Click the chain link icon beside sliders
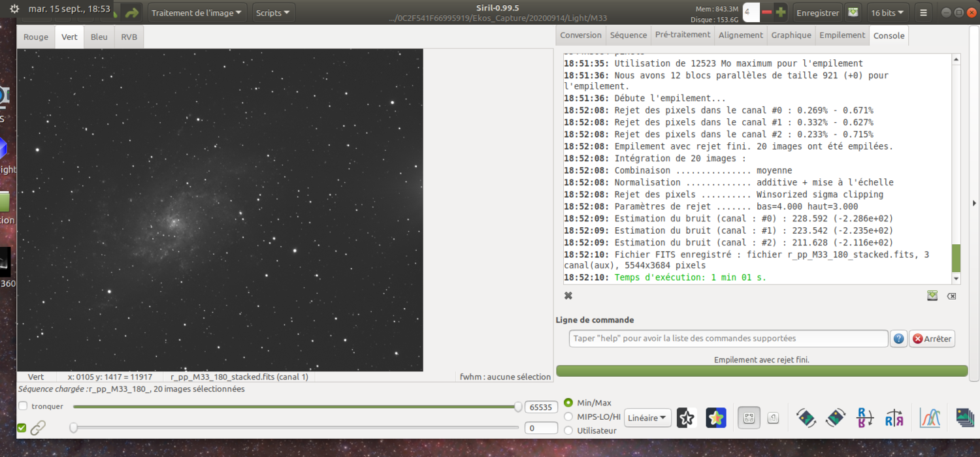Image resolution: width=980 pixels, height=457 pixels. point(39,428)
